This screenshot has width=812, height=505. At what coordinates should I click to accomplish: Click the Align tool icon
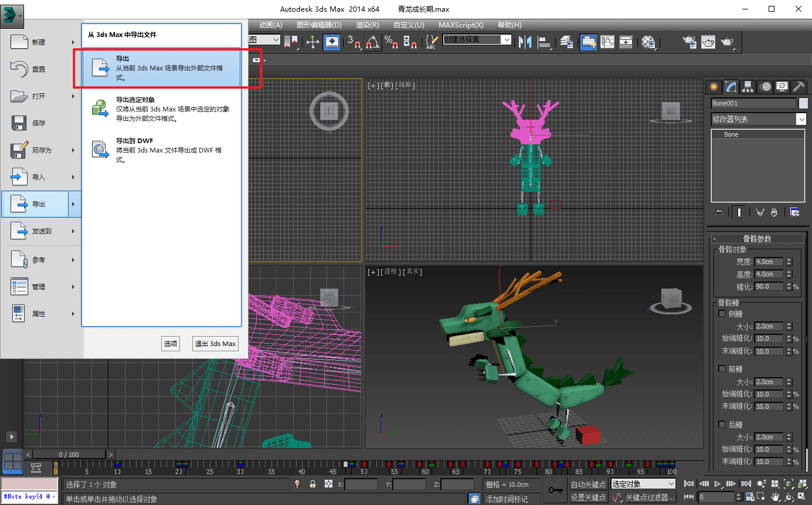[545, 42]
